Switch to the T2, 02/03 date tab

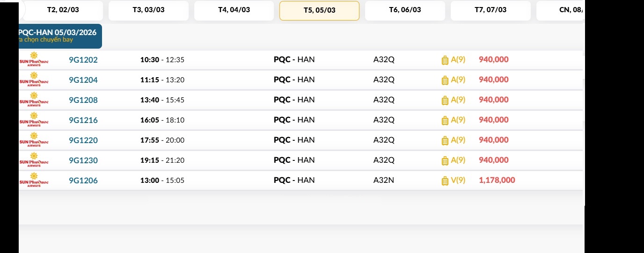click(x=63, y=10)
